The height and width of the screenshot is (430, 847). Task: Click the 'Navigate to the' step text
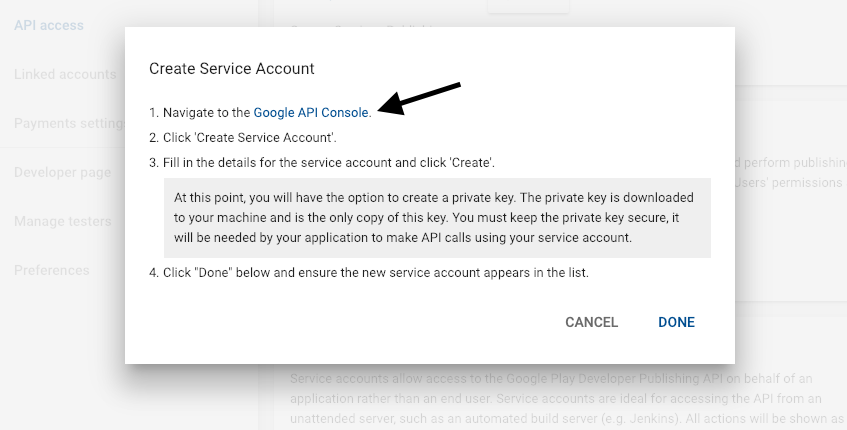[207, 112]
